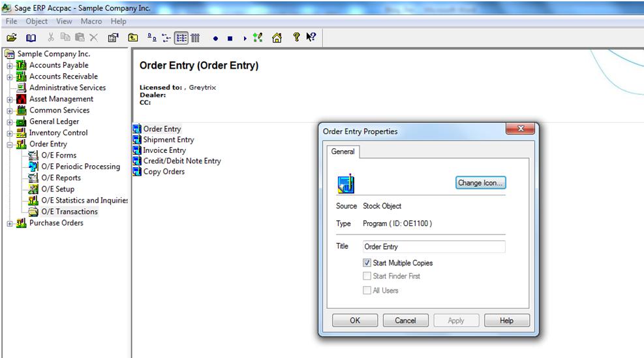Click OK in Order Entry Properties
Image resolution: width=644 pixels, height=358 pixels.
355,321
